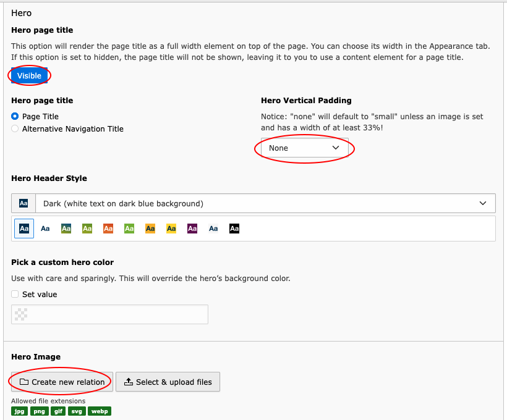This screenshot has width=507, height=420.
Task: Open the Hero Vertical Padding dropdown
Action: coord(305,148)
